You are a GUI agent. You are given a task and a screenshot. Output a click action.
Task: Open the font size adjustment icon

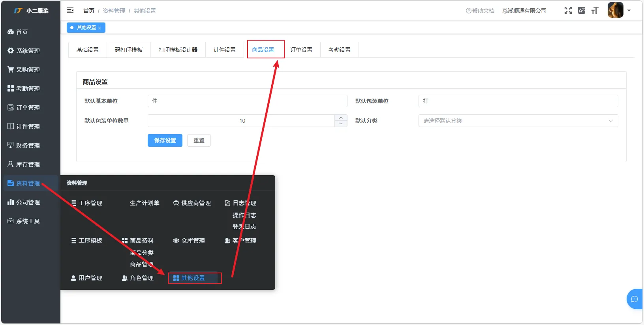point(595,11)
